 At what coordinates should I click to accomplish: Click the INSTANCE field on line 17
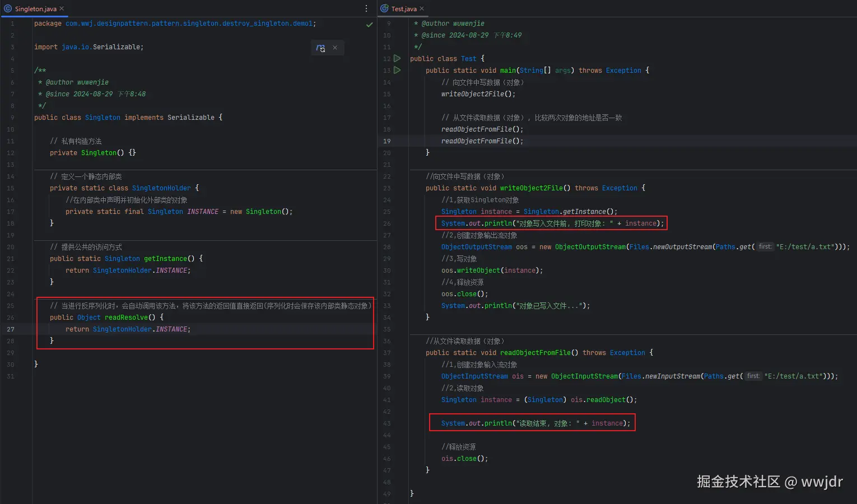pyautogui.click(x=203, y=212)
